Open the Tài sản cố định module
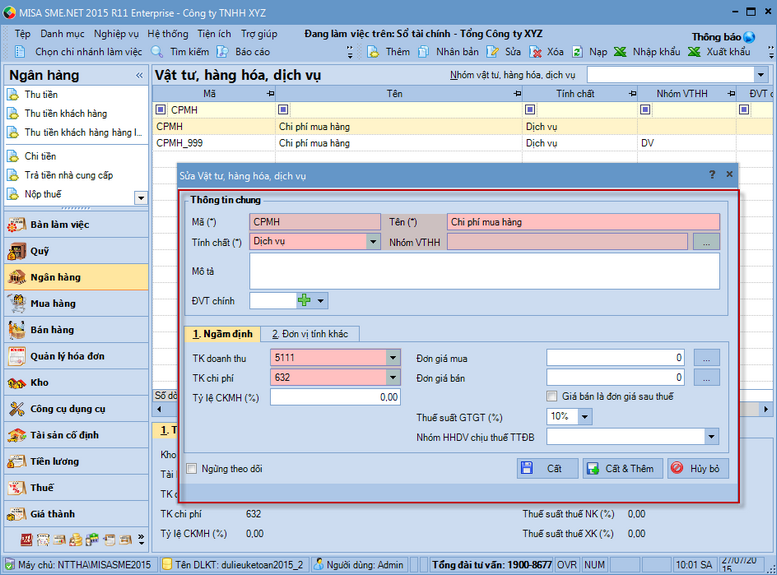Image resolution: width=777 pixels, height=575 pixels. [x=76, y=435]
